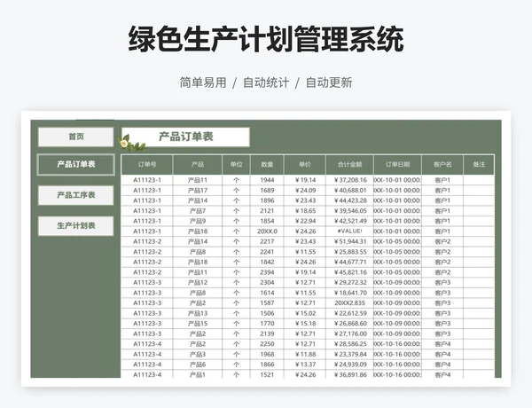This screenshot has width=532, height=408.
Task: Select quantity cell 1521
Action: pos(267,374)
